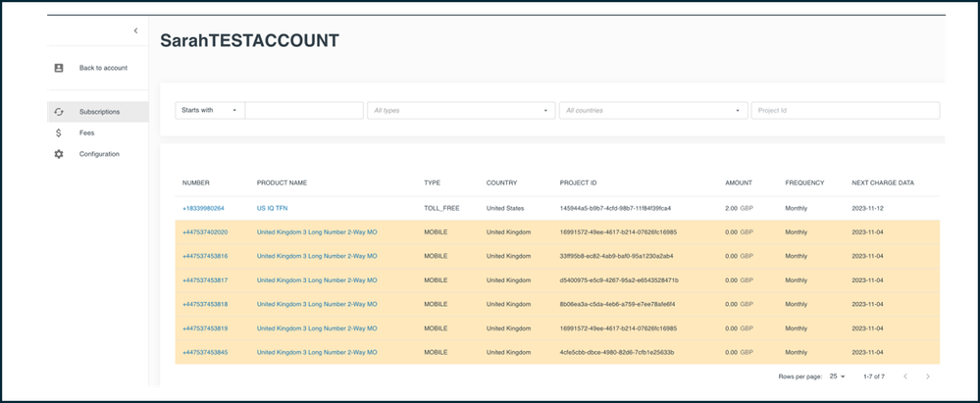Click the 2.00 GBP amount cell

tap(739, 208)
